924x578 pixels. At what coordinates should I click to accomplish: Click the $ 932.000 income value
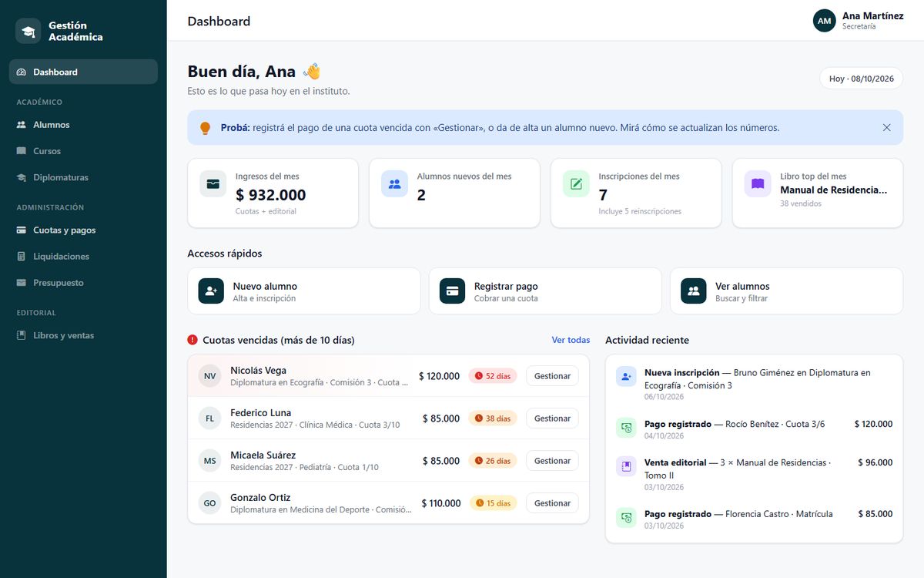[271, 195]
